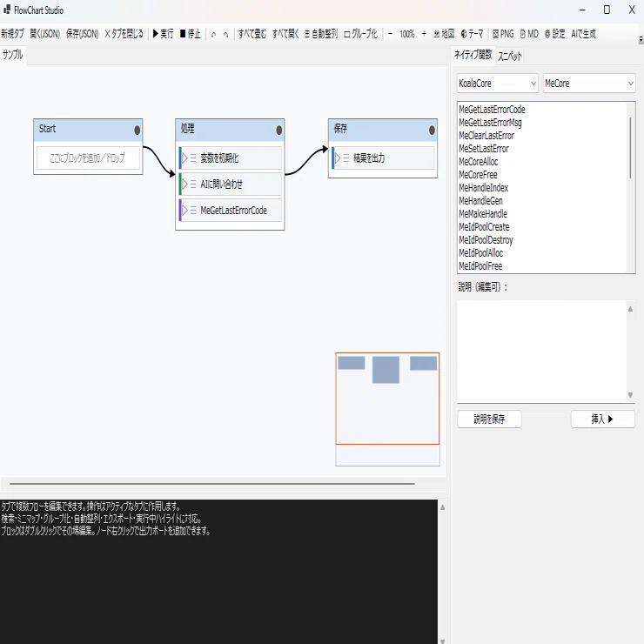Open the MeCore dropdown

tap(589, 84)
